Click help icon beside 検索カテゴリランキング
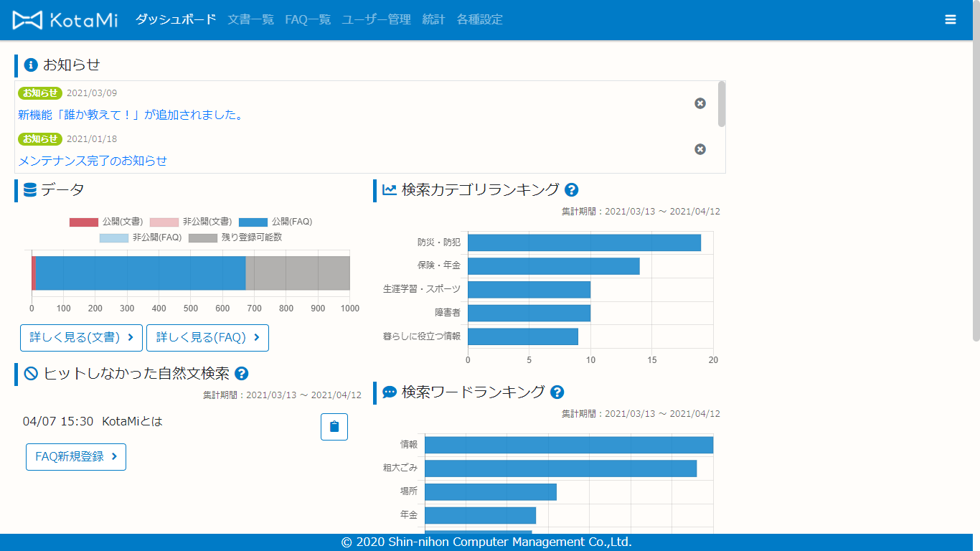This screenshot has height=551, width=980. (571, 190)
